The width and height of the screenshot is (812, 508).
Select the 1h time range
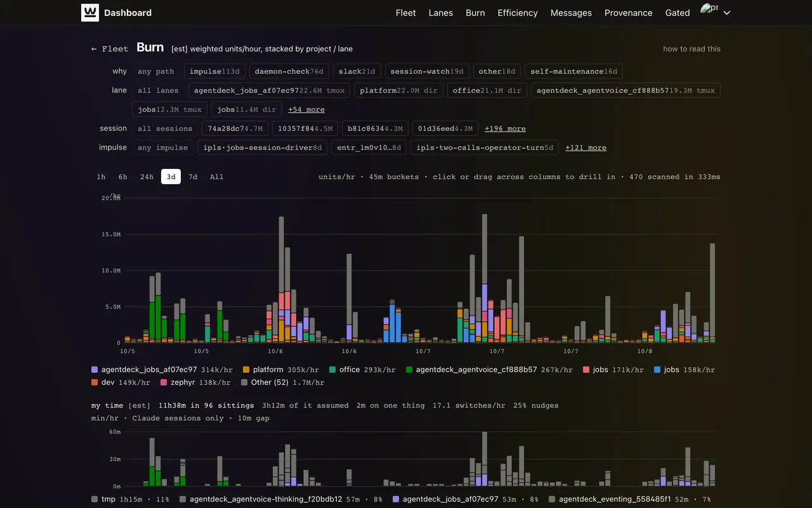click(101, 177)
